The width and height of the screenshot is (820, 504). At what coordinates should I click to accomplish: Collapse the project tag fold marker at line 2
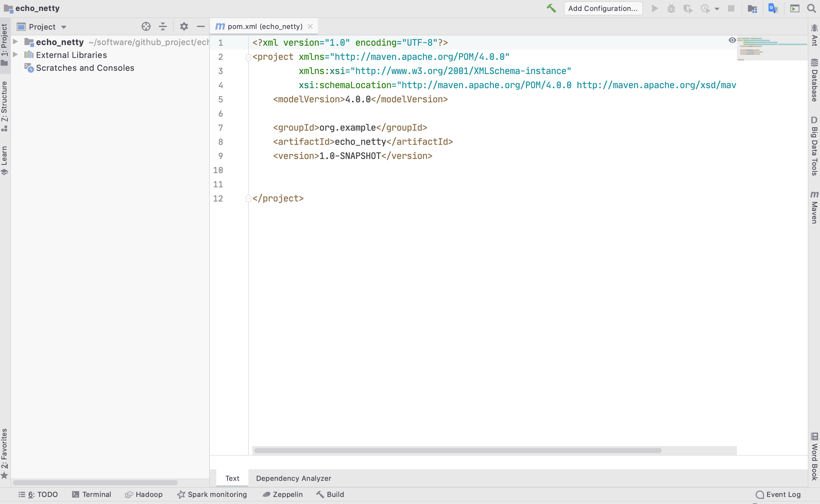tap(248, 57)
